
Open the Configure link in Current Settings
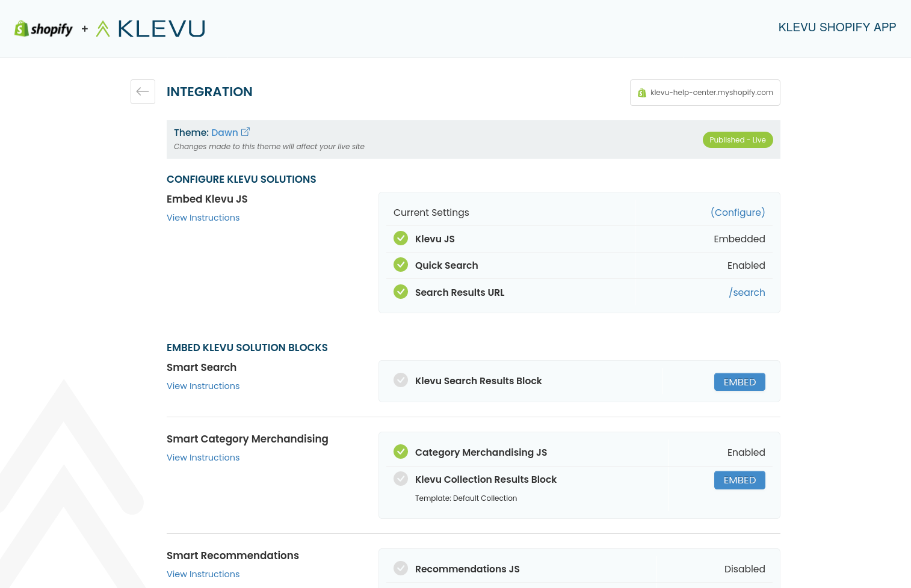coord(738,212)
